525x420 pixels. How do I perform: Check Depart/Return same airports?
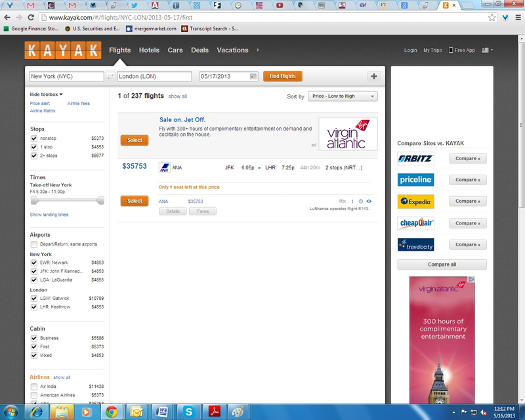[34, 244]
